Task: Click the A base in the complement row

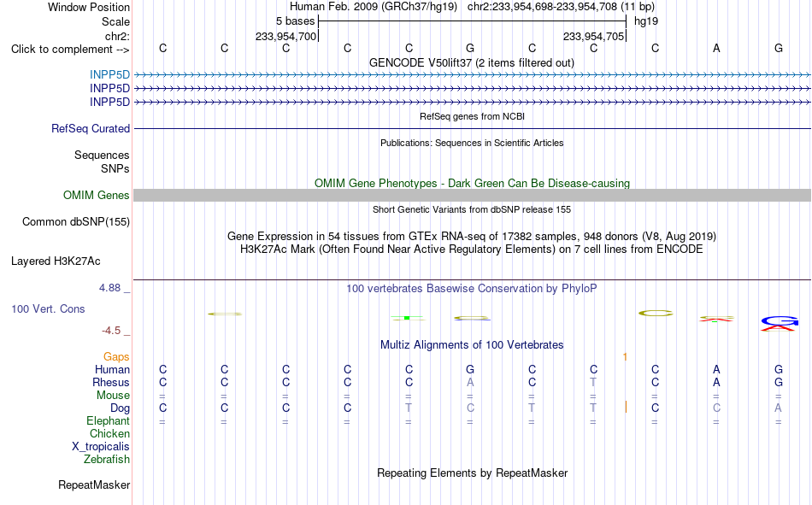Action: (716, 48)
